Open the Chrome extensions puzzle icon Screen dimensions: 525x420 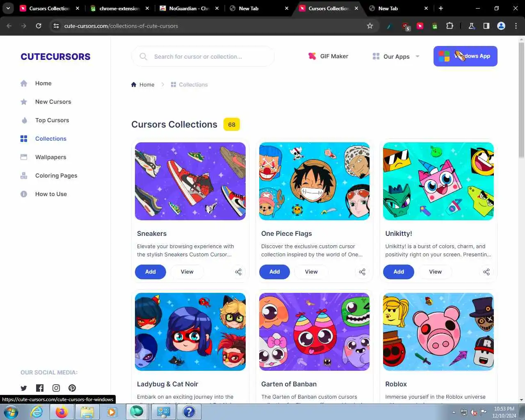pyautogui.click(x=450, y=26)
